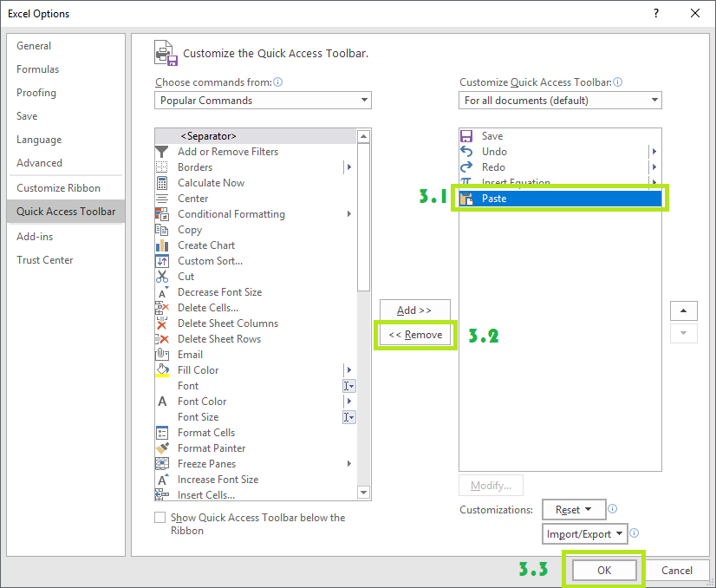This screenshot has width=716, height=588.
Task: Enable Show Quick Access Toolbar below the Ribbon
Action: point(159,517)
